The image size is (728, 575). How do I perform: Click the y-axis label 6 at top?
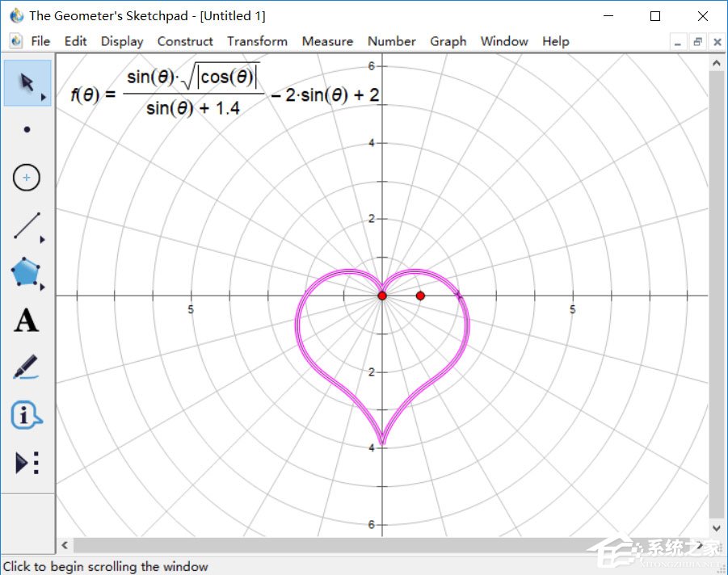[x=372, y=66]
